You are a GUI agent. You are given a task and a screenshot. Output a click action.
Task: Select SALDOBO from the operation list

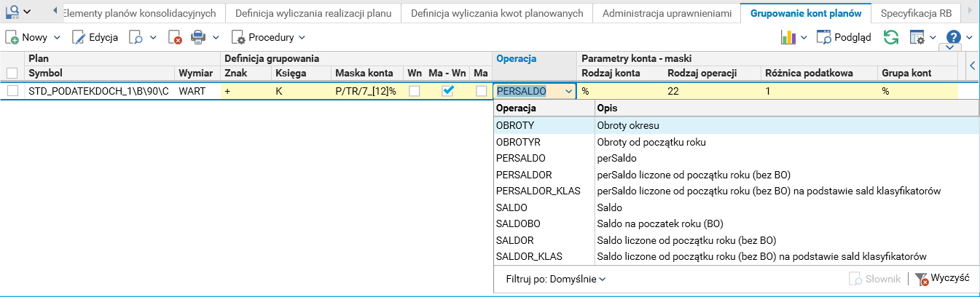click(517, 223)
